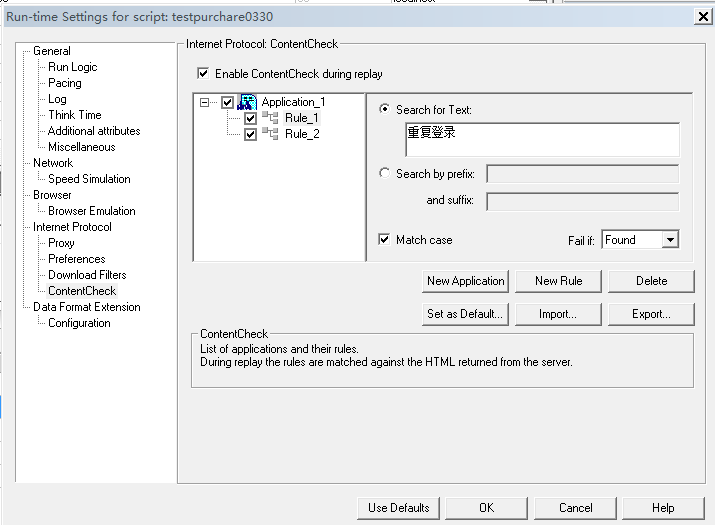Click Set as Default button

tap(465, 314)
